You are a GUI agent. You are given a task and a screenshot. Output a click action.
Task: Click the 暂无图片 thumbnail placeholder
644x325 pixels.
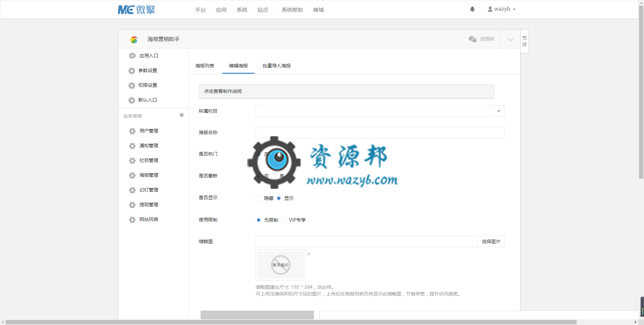coord(281,265)
